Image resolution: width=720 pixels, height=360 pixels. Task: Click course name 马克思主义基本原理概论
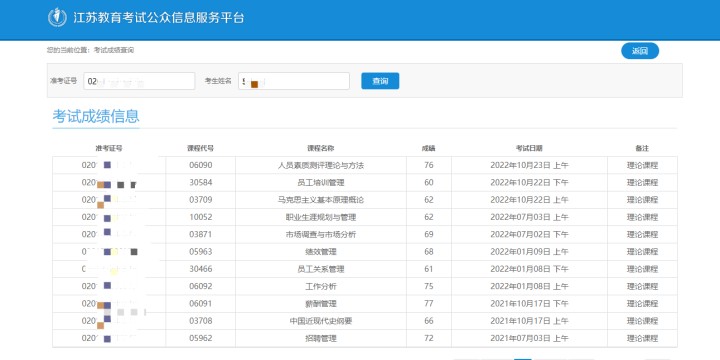pyautogui.click(x=321, y=200)
